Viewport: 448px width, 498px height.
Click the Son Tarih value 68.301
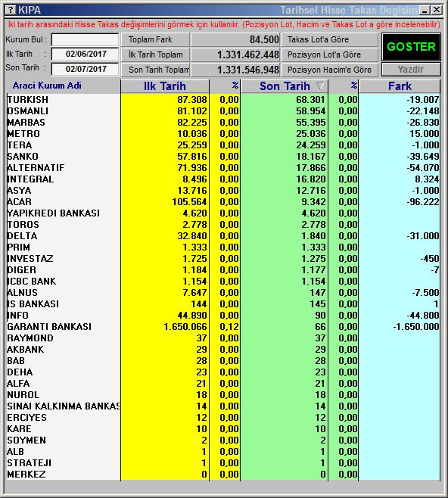tap(311, 100)
